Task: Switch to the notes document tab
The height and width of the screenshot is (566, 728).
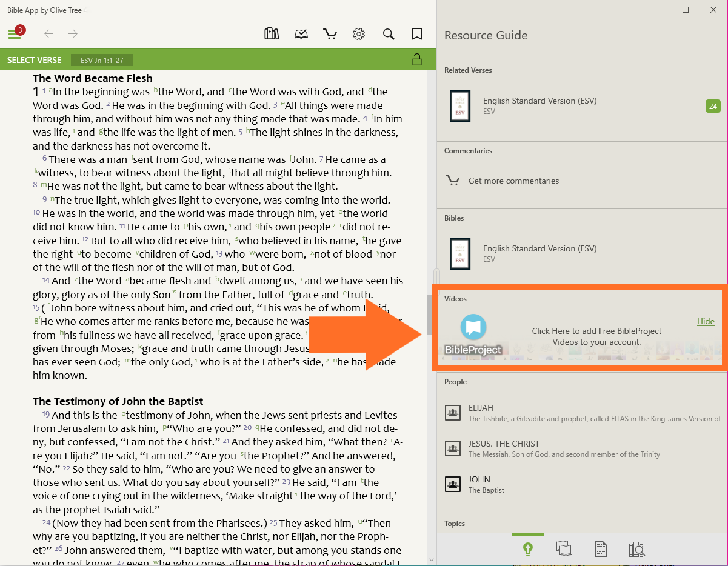Action: (600, 549)
